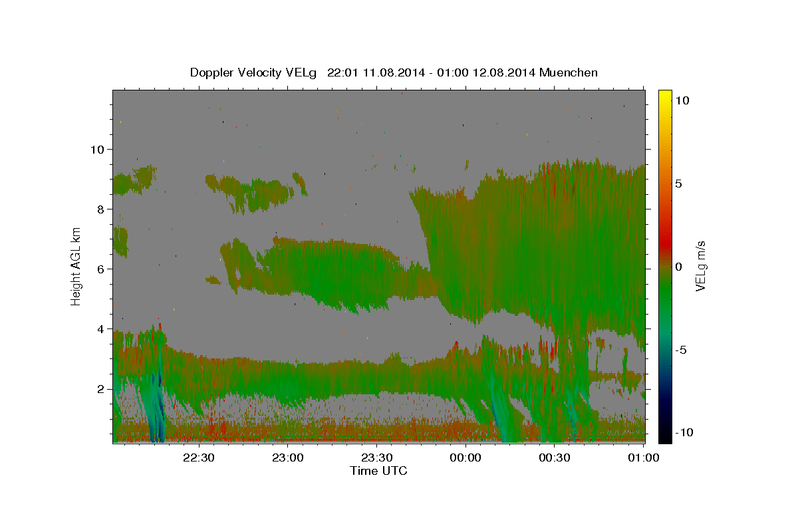Screen dimensions: 798x532
Task: Click the colorbar tick label -5
Action: coord(681,350)
